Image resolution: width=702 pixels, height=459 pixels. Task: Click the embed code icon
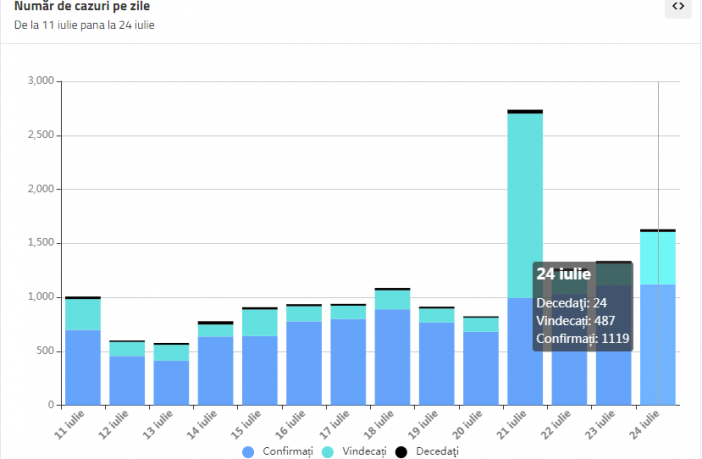(x=678, y=7)
